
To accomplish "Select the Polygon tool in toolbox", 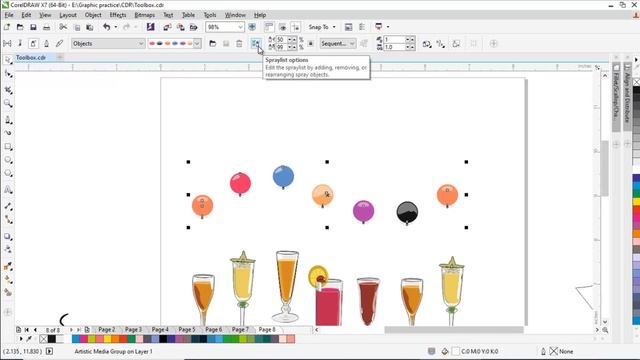I will pos(8,173).
